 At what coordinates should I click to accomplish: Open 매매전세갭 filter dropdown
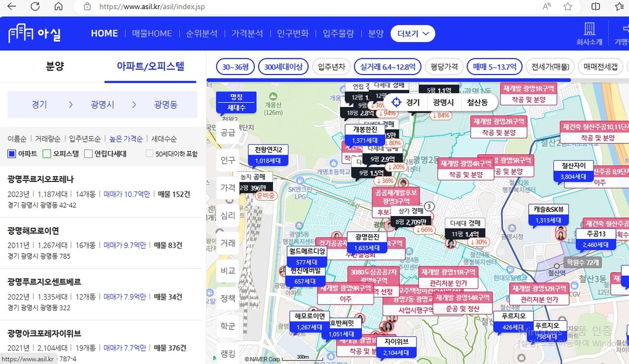(x=600, y=67)
